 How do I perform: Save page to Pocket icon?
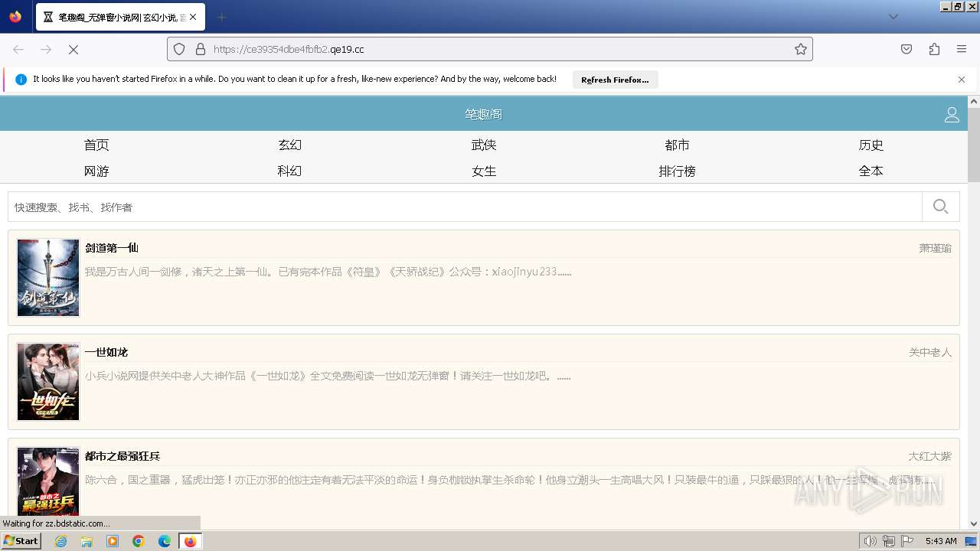(x=906, y=49)
